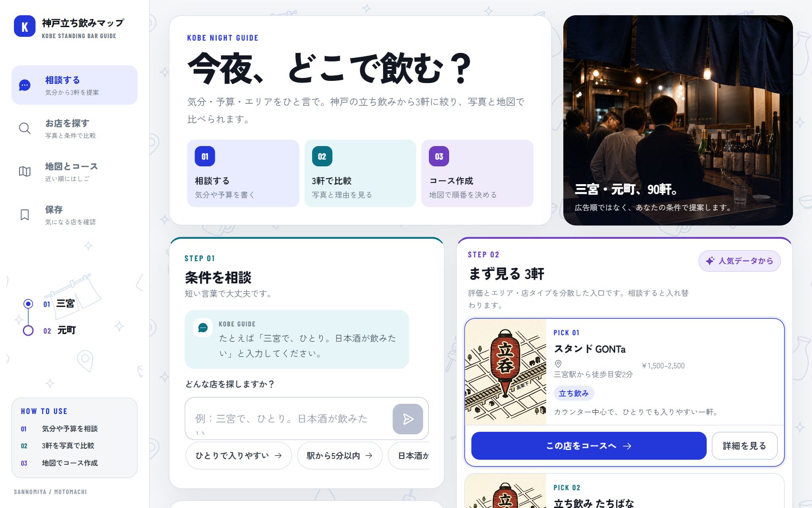Click the KOBE NIGHT GUIDE label
This screenshot has width=812, height=508.
point(223,38)
